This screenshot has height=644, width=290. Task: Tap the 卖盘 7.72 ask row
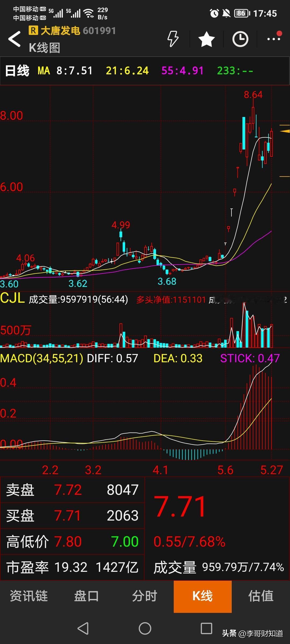tap(72, 490)
